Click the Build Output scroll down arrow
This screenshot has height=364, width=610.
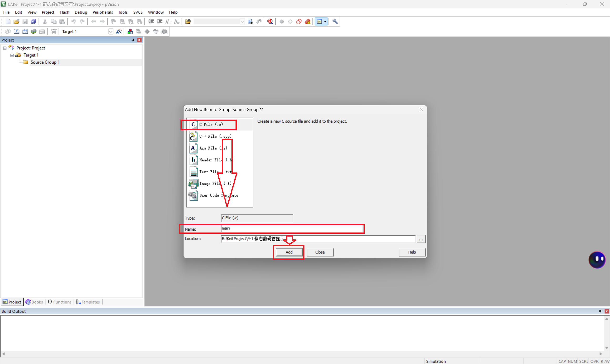pos(607,348)
